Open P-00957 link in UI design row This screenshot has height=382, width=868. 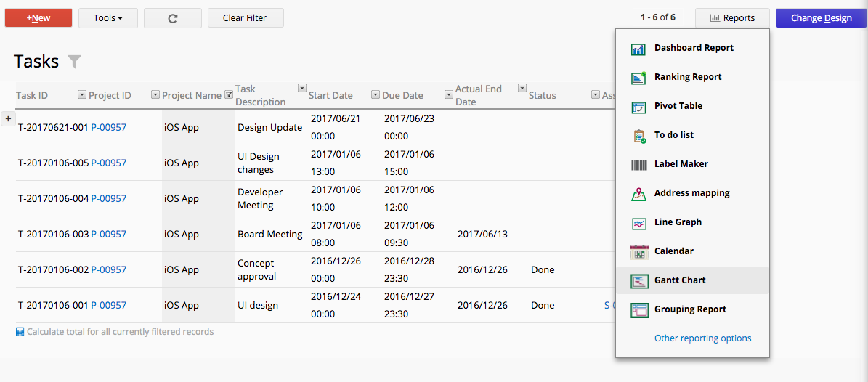click(x=108, y=305)
